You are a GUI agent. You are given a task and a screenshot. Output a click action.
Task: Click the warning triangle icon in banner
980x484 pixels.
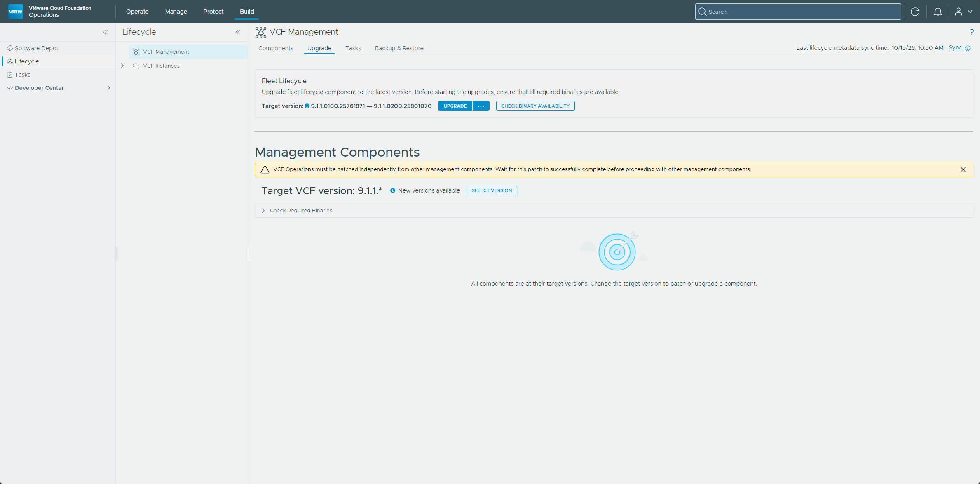click(265, 169)
